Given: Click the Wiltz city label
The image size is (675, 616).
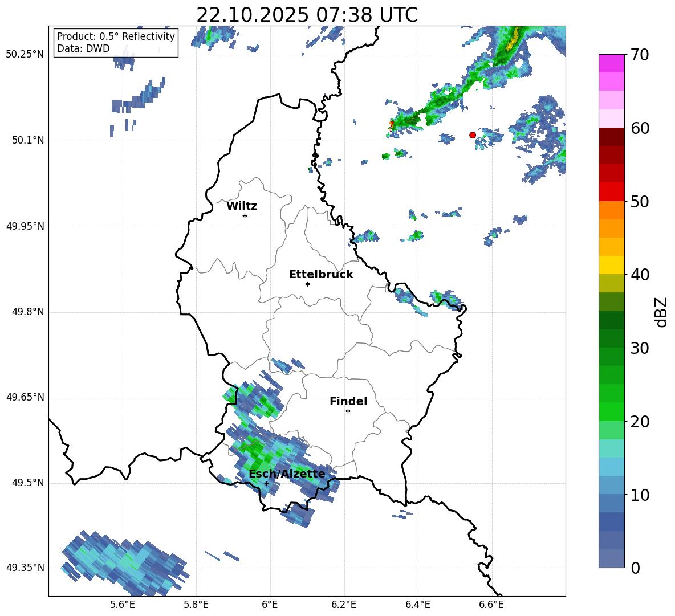Looking at the screenshot, I should click(x=242, y=206).
